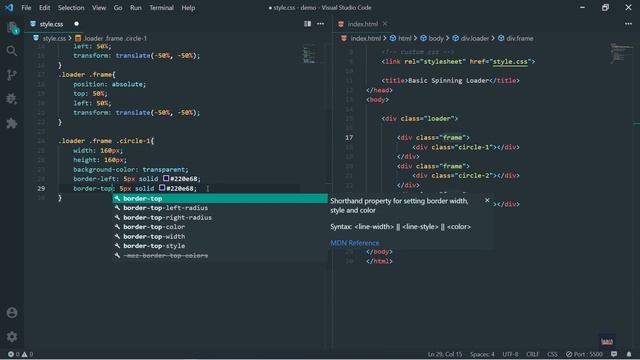Open the View menu

click(99, 8)
